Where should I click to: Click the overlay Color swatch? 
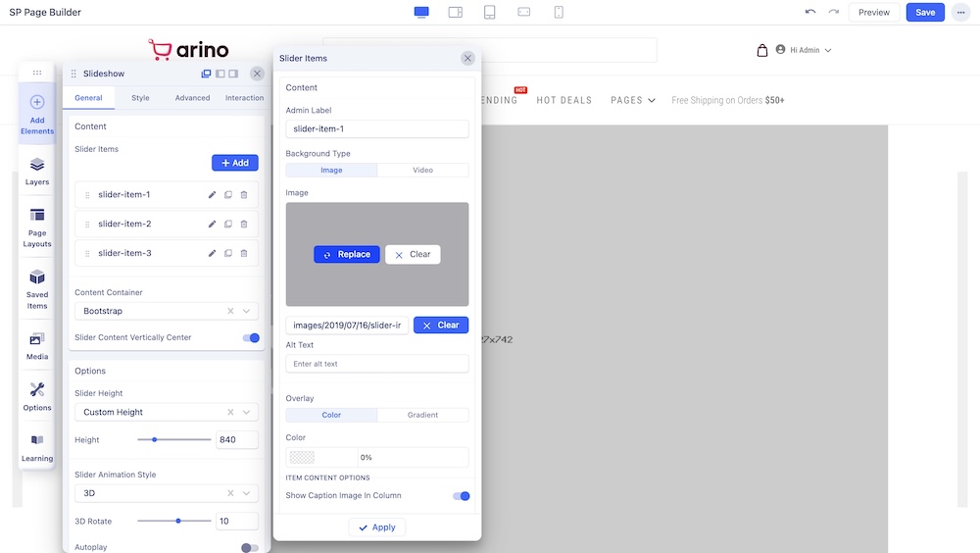pos(303,457)
